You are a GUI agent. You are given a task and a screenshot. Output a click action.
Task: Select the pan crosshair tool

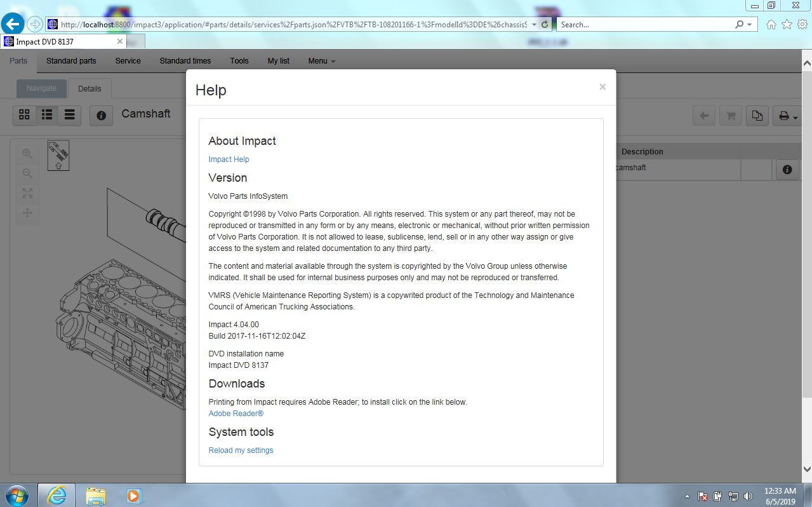tap(27, 213)
